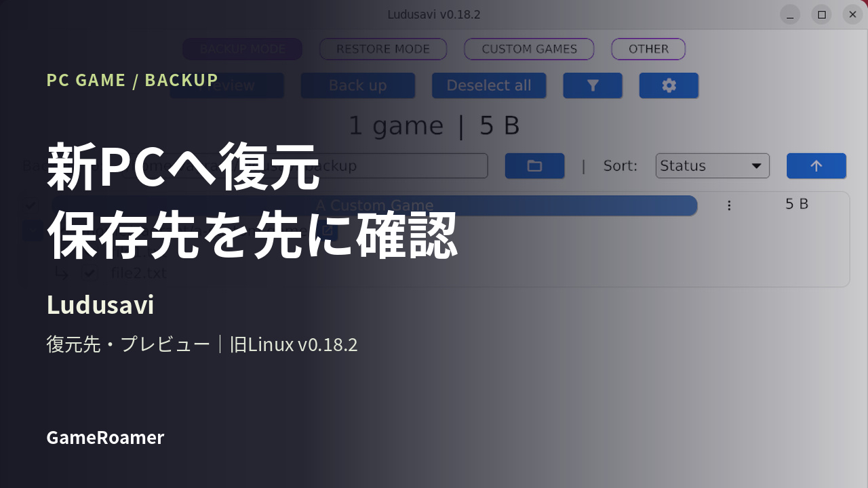Screen dimensions: 868x488
Task: Minimize the Ludusavi window
Action: coord(790,14)
